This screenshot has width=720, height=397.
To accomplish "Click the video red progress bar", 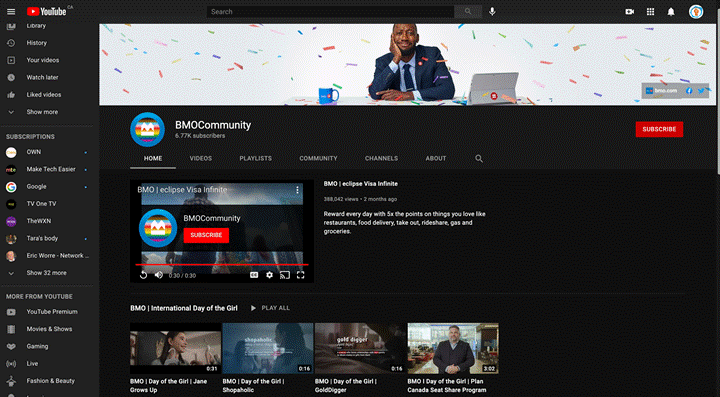I will click(221, 264).
